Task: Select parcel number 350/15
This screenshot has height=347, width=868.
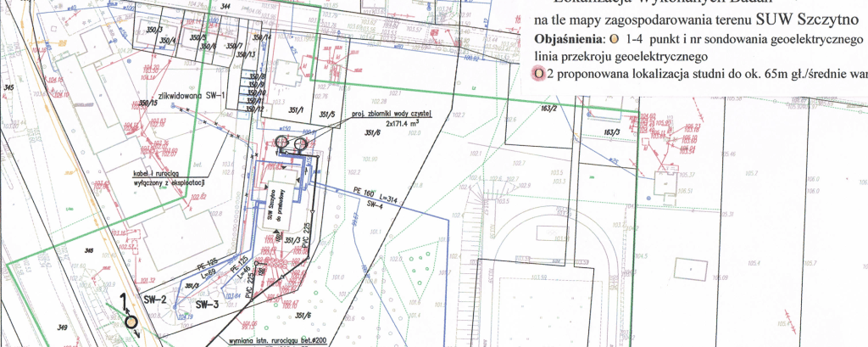Action: click(x=149, y=104)
